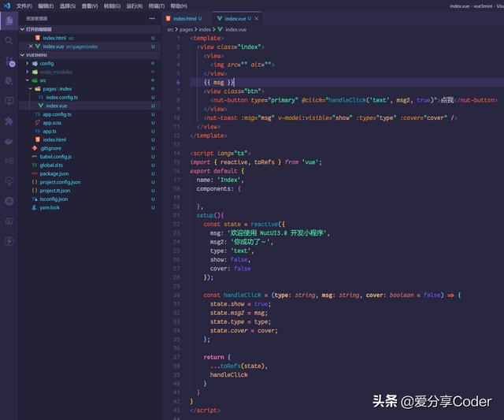Click 'reactive' in the import line
Image resolution: width=504 pixels, height=420 pixels.
tap(234, 162)
